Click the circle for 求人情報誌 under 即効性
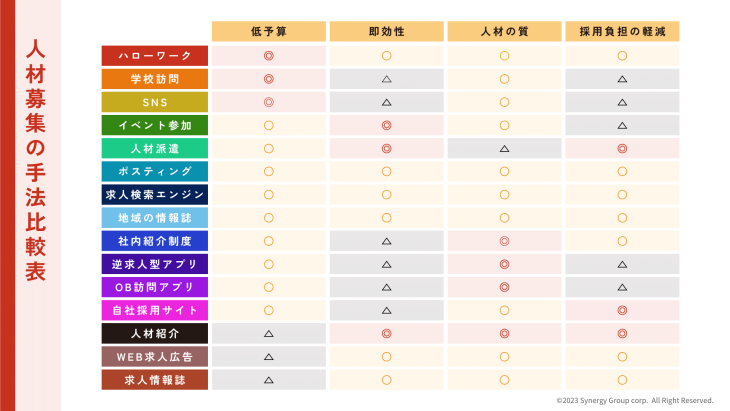The width and height of the screenshot is (730, 411). tap(386, 380)
